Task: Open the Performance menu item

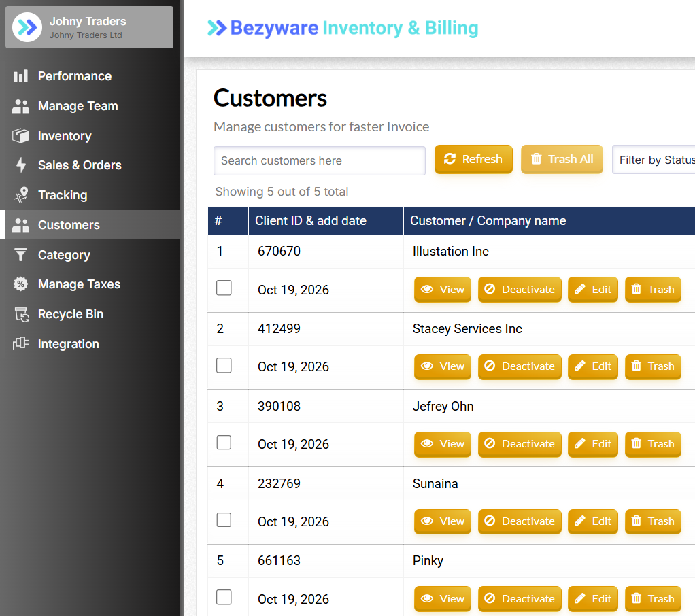Action: [75, 76]
